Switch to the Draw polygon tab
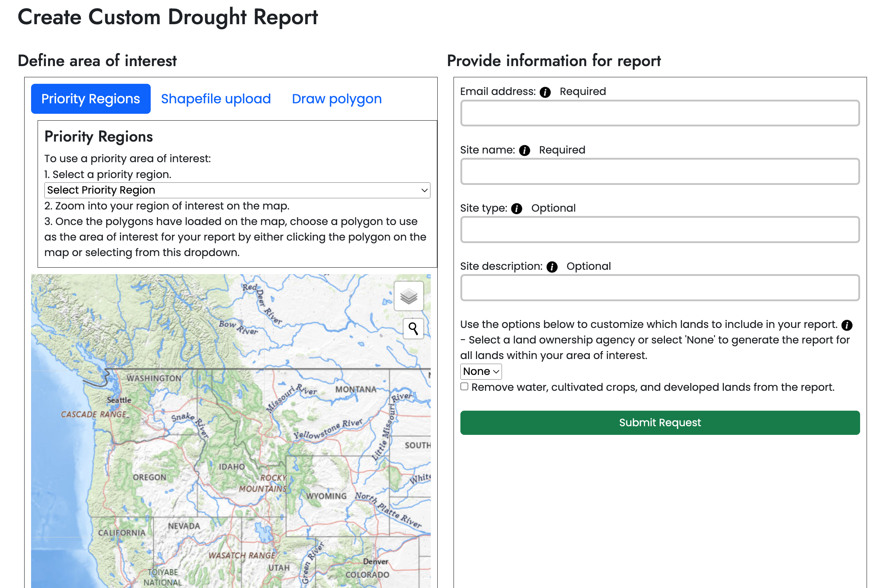 click(x=336, y=99)
